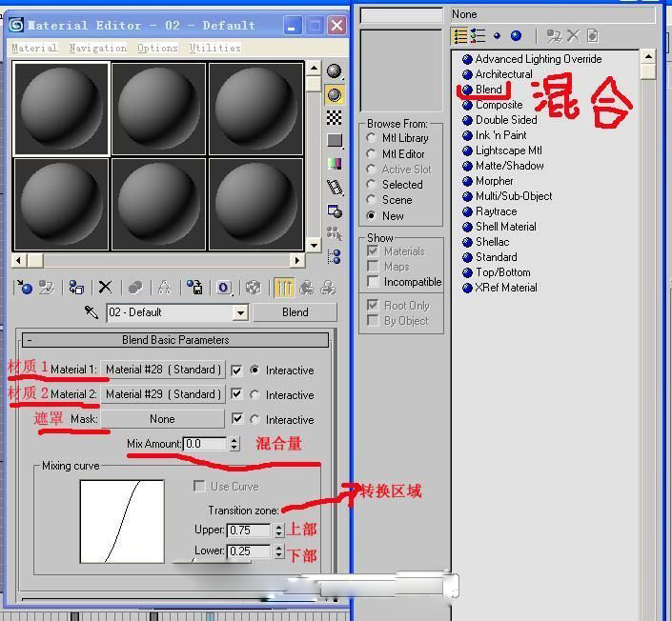672x621 pixels.
Task: Click the Mask None button
Action: (162, 419)
